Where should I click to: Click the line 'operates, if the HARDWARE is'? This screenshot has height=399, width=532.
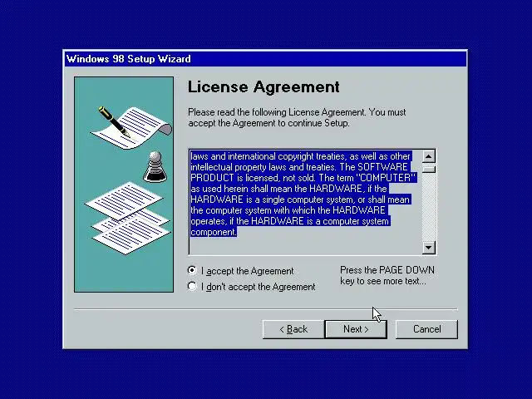[x=290, y=221]
